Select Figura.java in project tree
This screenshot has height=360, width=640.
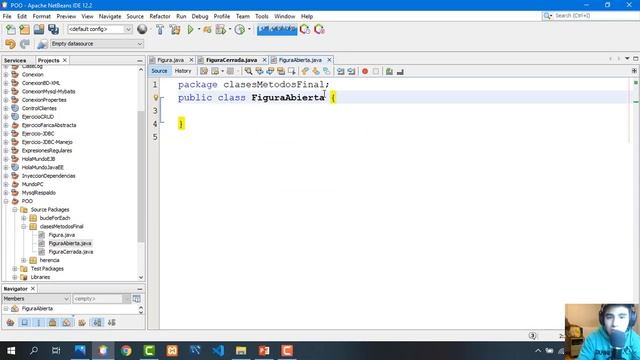point(62,235)
